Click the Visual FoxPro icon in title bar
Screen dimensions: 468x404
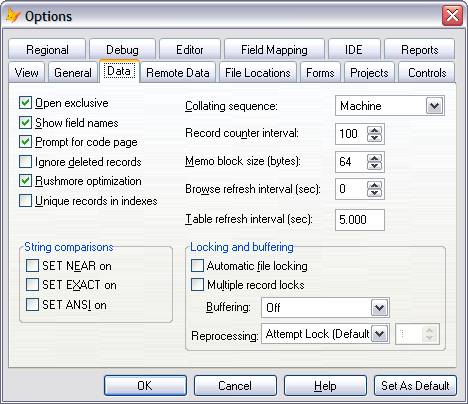click(x=13, y=15)
